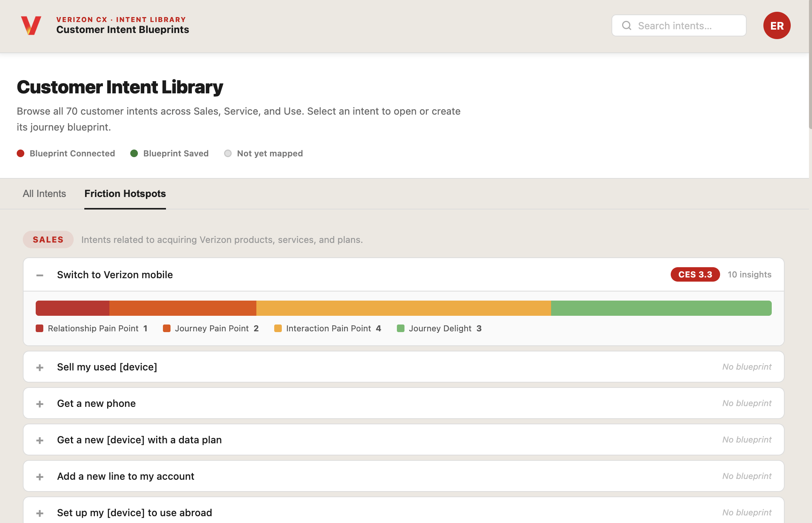Click the Verizon V logo
812x523 pixels.
click(x=31, y=25)
